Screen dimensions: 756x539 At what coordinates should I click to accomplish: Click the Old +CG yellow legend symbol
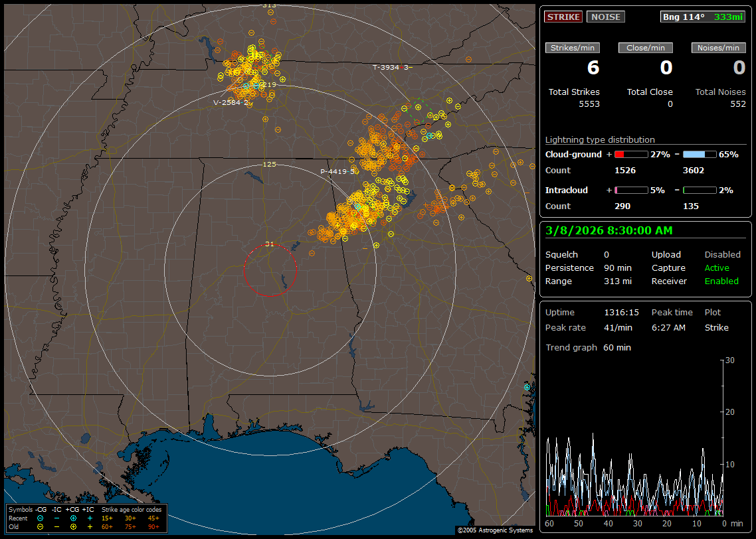[x=73, y=526]
